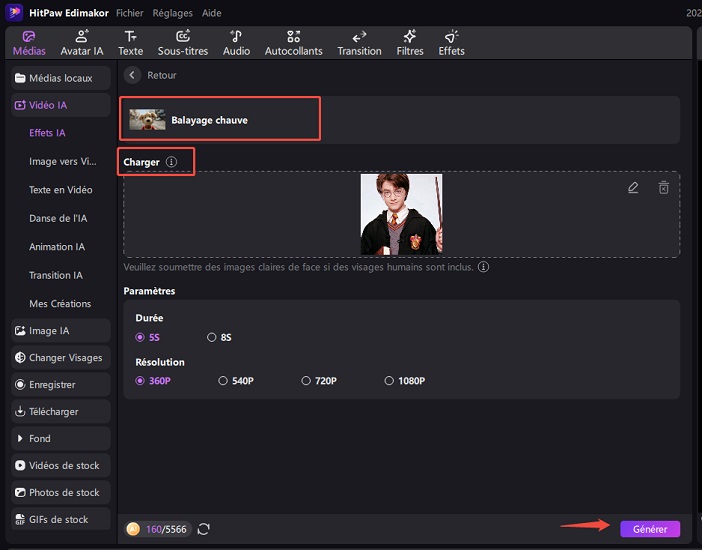This screenshot has height=550, width=702.
Task: Delete the uploaded image with trash icon
Action: [663, 187]
